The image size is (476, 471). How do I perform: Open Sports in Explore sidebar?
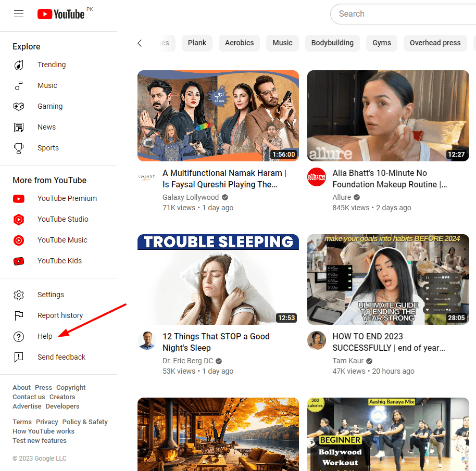click(x=48, y=148)
